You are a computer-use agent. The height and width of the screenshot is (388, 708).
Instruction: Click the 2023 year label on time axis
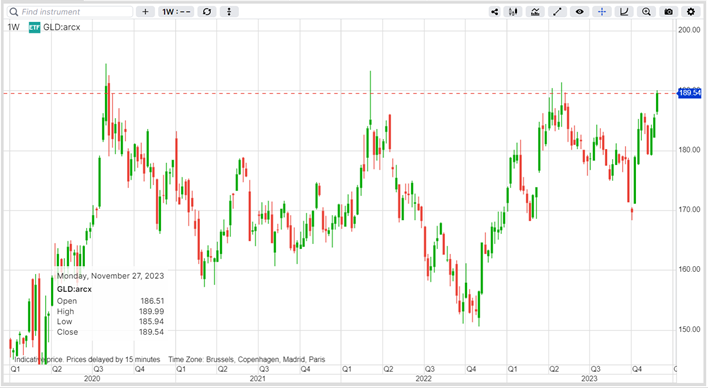(x=589, y=379)
